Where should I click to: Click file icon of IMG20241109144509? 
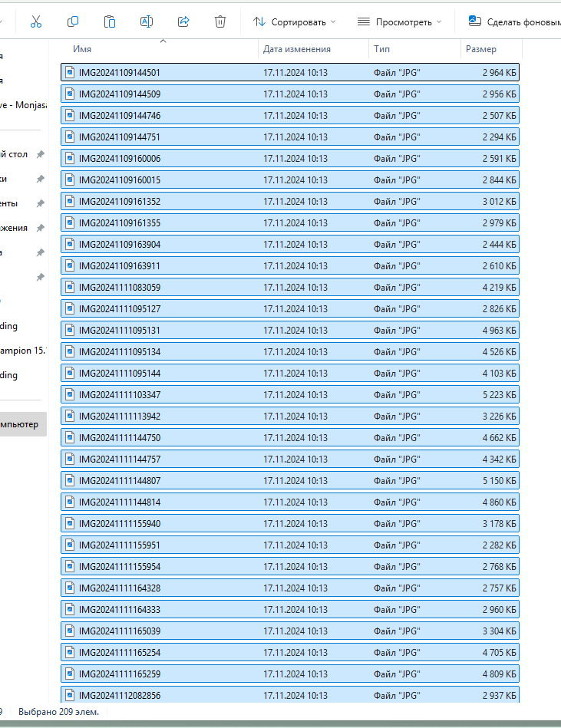click(x=70, y=94)
